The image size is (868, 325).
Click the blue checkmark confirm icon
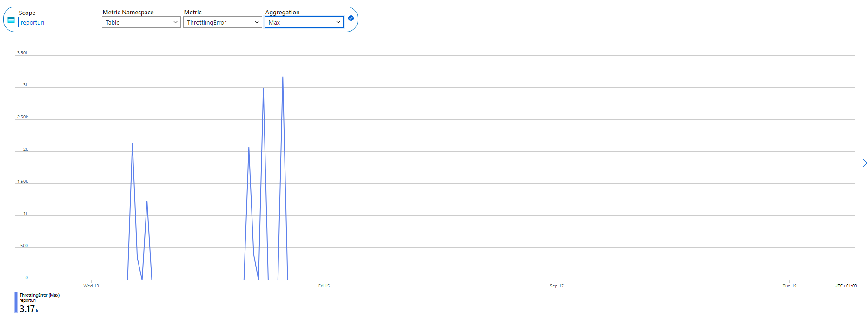tap(351, 18)
